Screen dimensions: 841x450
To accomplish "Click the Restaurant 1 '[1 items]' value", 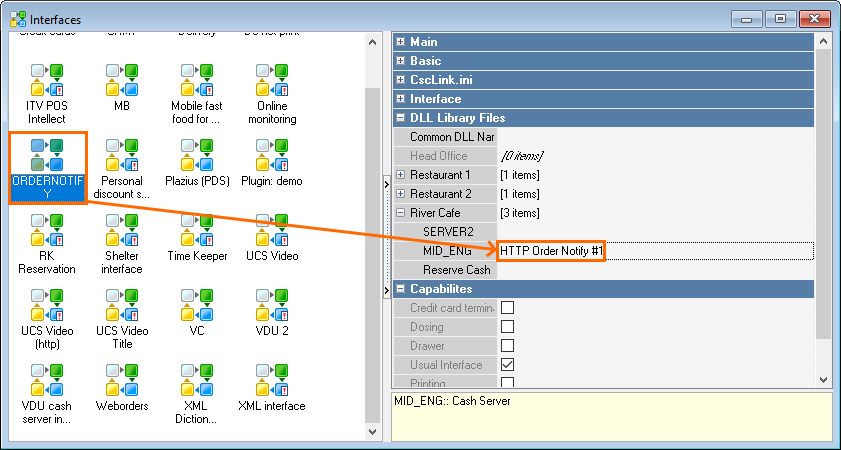I will 520,175.
